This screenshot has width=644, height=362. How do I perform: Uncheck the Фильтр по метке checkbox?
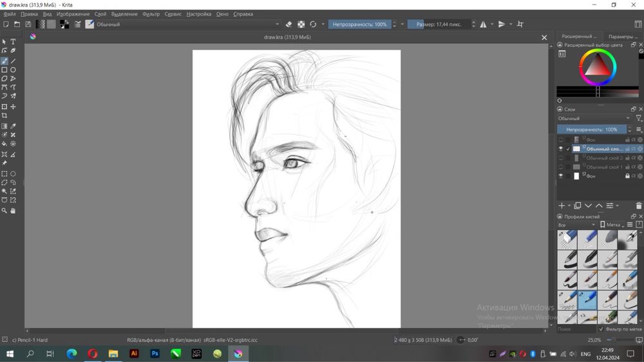click(601, 329)
